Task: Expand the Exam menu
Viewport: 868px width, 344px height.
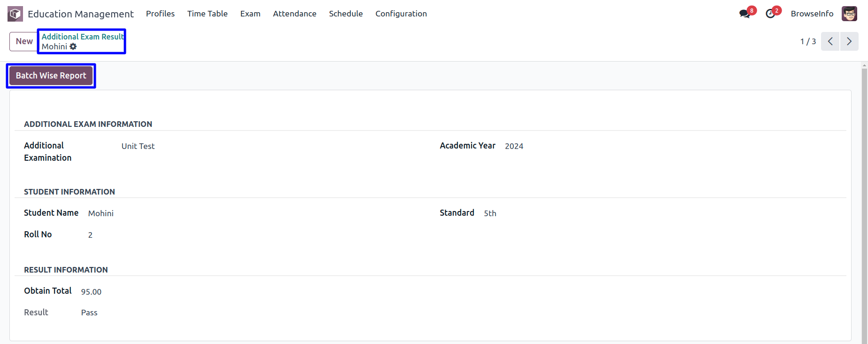Action: click(x=250, y=14)
